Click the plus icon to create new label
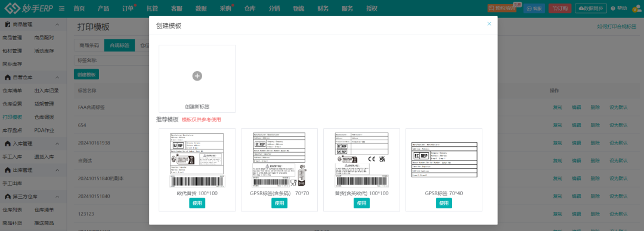The image size is (644, 231). pos(197,76)
